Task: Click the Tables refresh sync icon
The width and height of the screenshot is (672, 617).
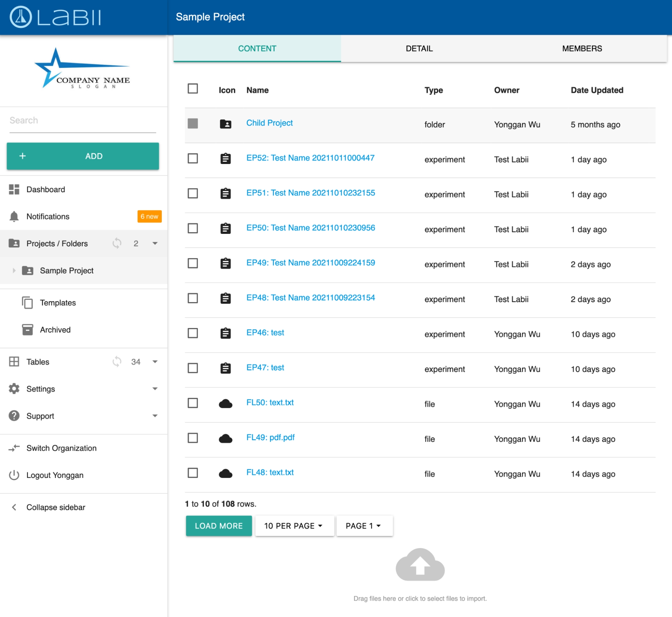Action: tap(117, 362)
